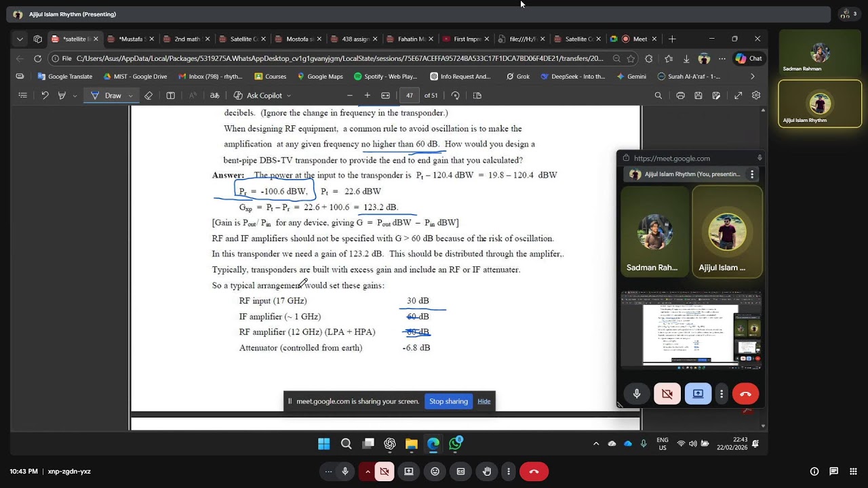Click the Windows Start button
868x488 pixels.
coord(324,444)
